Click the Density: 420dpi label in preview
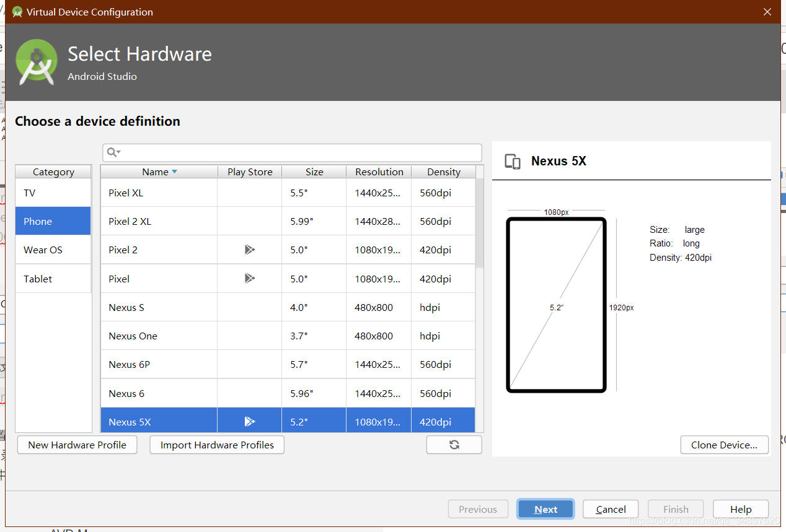The height and width of the screenshot is (532, 786). pos(681,258)
